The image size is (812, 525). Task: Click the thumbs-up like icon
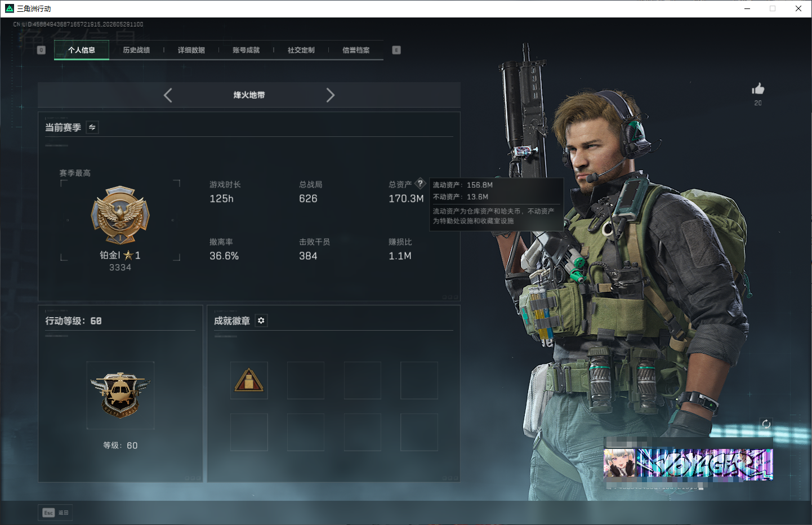click(758, 89)
